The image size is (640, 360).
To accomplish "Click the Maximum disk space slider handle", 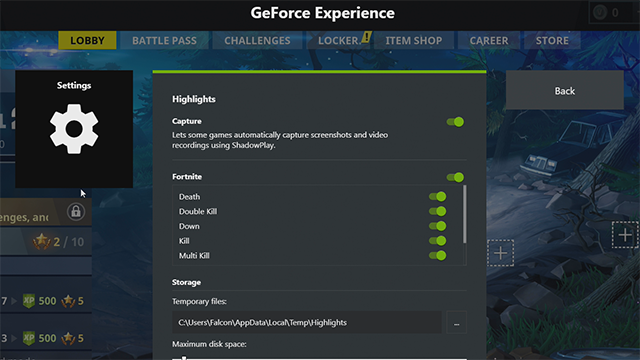I will pyautogui.click(x=184, y=358).
